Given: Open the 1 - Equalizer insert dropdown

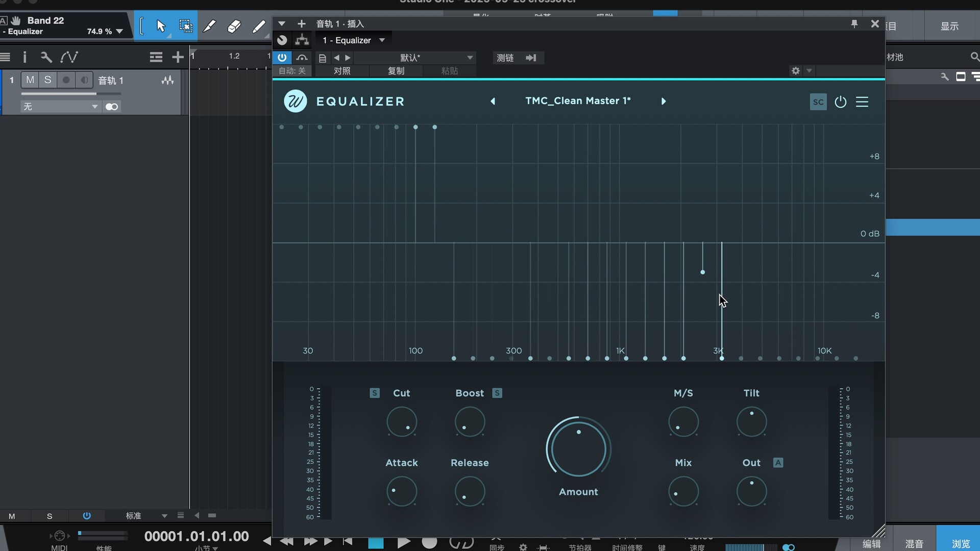Looking at the screenshot, I should pyautogui.click(x=353, y=40).
